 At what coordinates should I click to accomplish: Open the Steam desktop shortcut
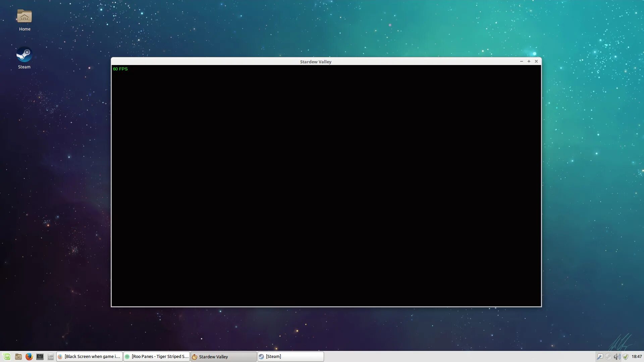pyautogui.click(x=24, y=58)
